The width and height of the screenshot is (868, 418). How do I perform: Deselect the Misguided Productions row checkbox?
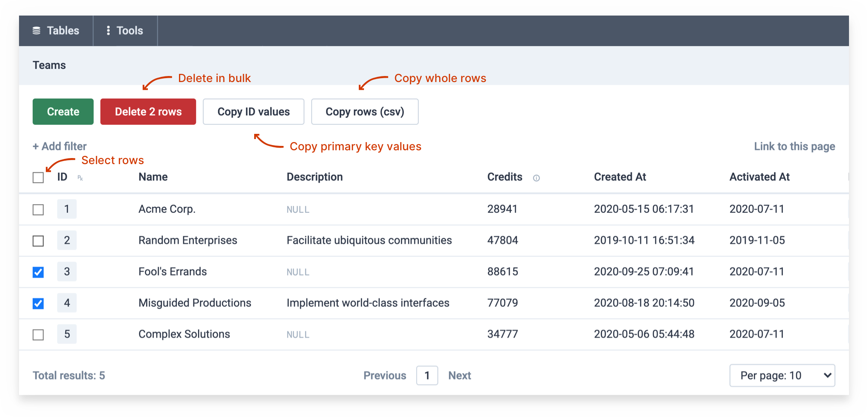[38, 303]
